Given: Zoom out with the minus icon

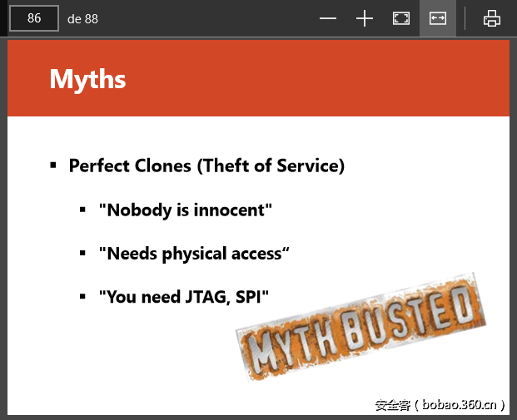Looking at the screenshot, I should tap(328, 18).
